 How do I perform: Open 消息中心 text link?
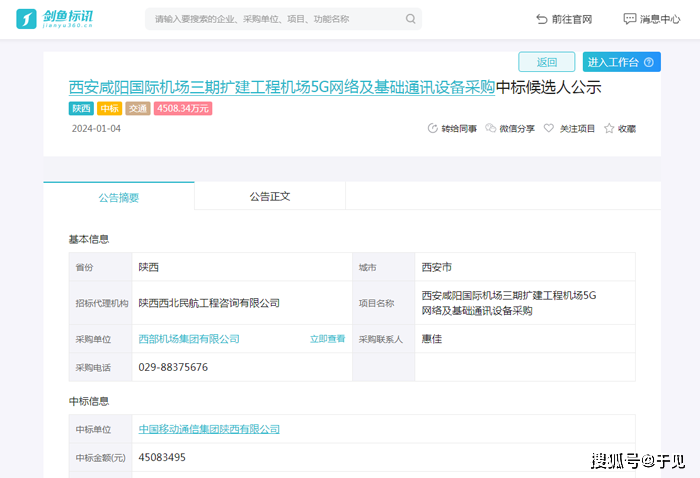tap(660, 19)
